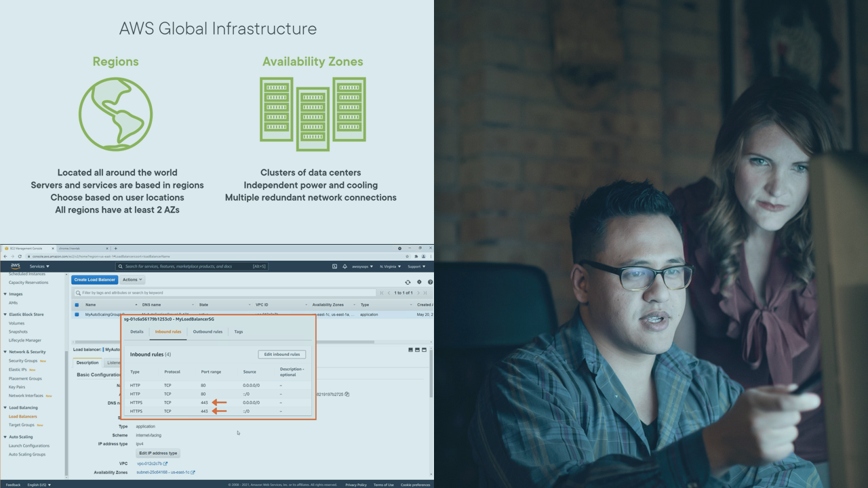Expand the Services menu
The height and width of the screenshot is (488, 868).
(39, 266)
